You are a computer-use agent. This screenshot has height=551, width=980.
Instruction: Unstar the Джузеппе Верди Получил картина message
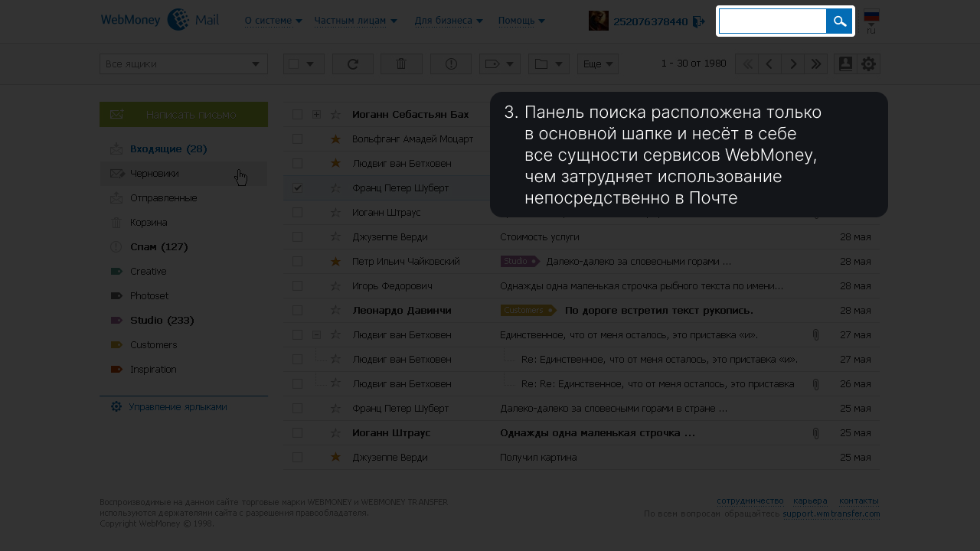pyautogui.click(x=335, y=457)
